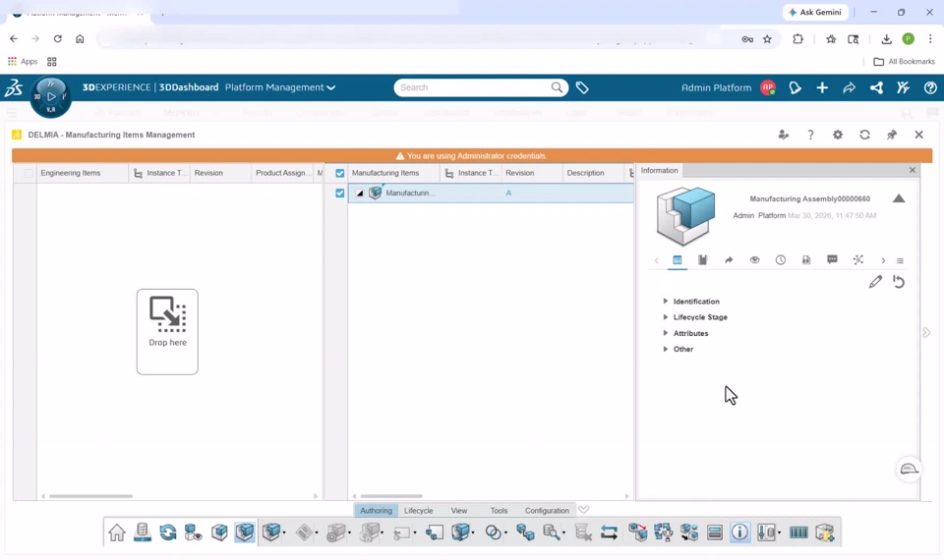Click the plus icon in the top bar
The image size is (944, 560).
[x=822, y=87]
